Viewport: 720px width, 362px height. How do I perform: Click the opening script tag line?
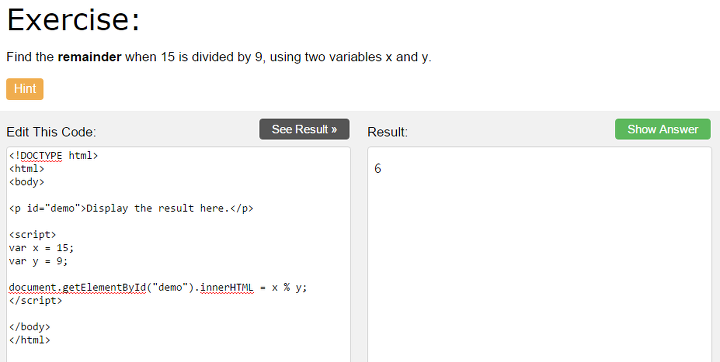tap(32, 234)
